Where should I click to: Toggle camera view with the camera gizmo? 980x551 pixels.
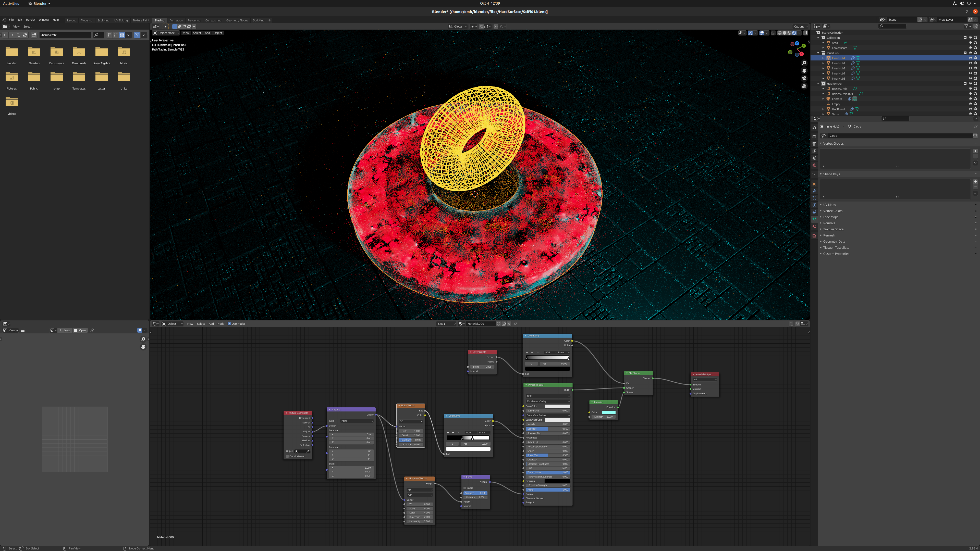point(804,78)
